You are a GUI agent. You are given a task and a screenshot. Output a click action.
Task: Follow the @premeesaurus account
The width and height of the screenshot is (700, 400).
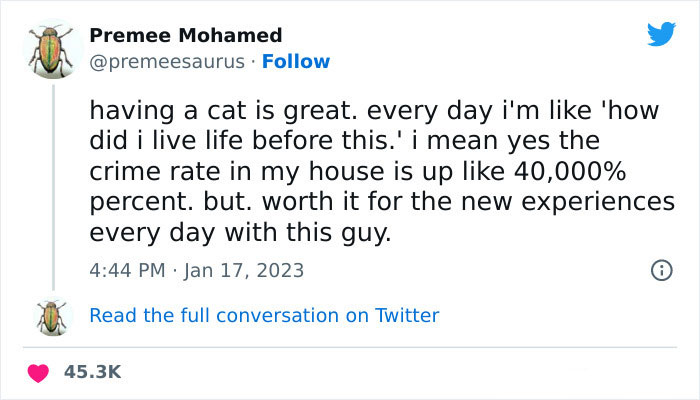296,61
